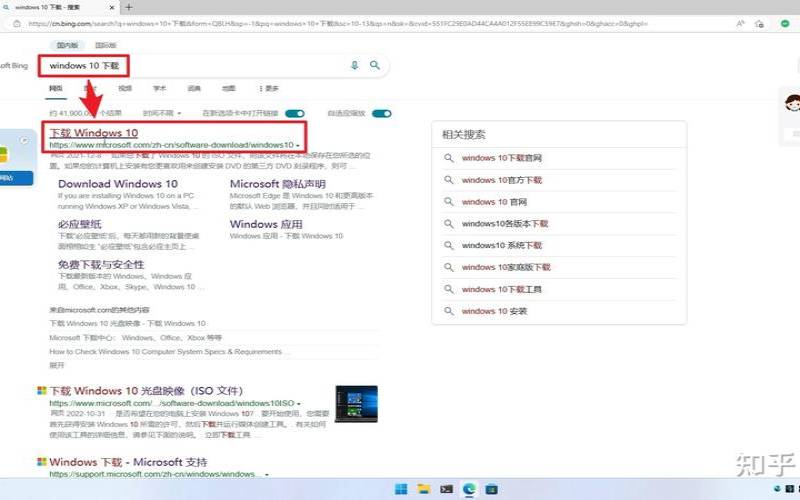Click "How to Check Windows 10 Computer System Specs" link
The width and height of the screenshot is (800, 500).
165,352
